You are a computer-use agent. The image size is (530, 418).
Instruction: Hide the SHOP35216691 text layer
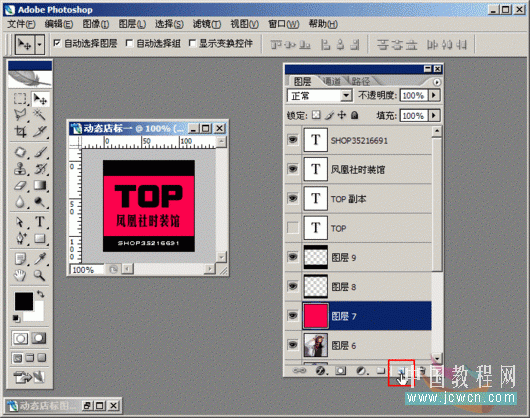coord(293,140)
